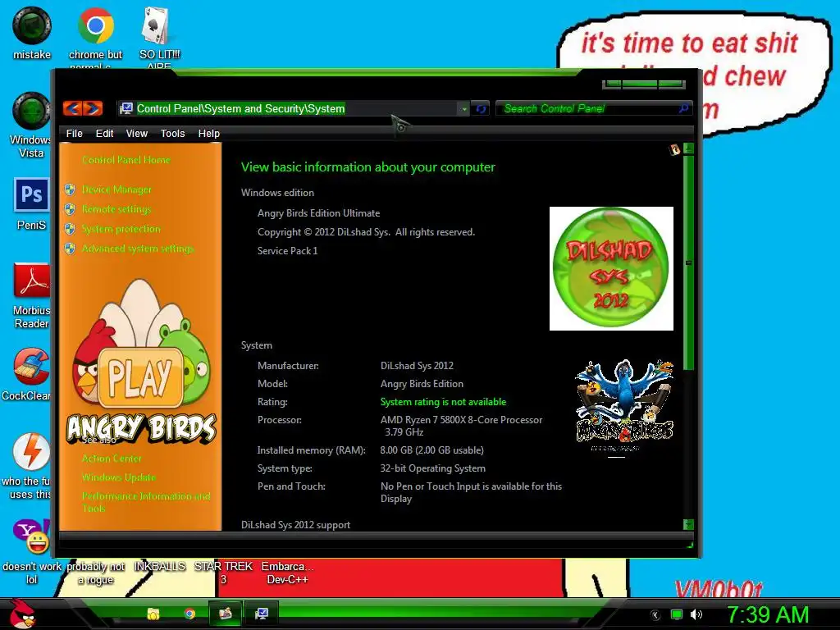Click the Forward navigation arrow

coord(93,109)
